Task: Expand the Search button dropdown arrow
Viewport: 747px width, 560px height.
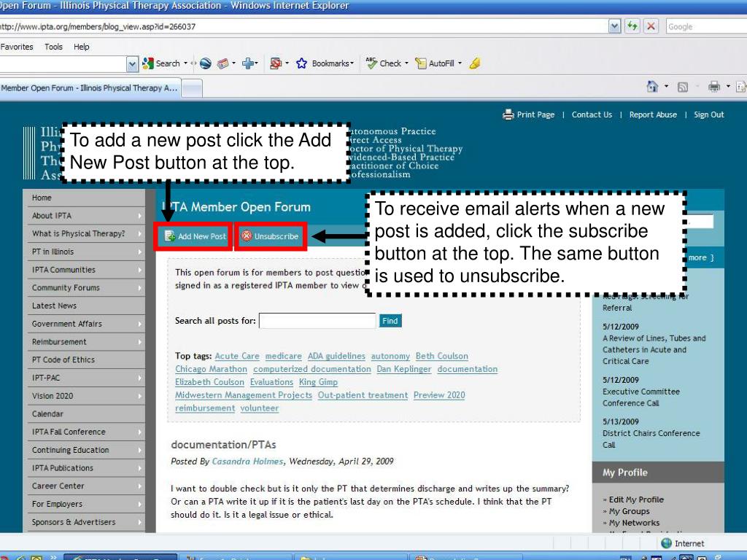Action: (186, 63)
